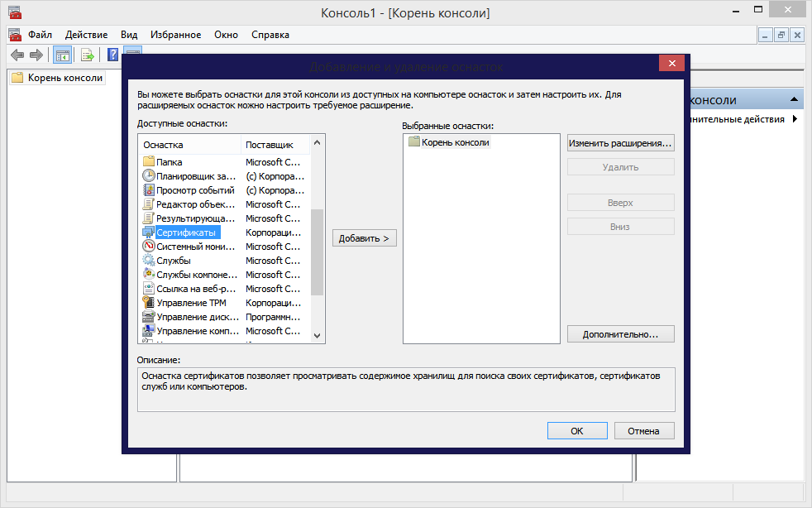Click the grayed-out Вверх button
This screenshot has height=508, width=812.
pos(620,202)
